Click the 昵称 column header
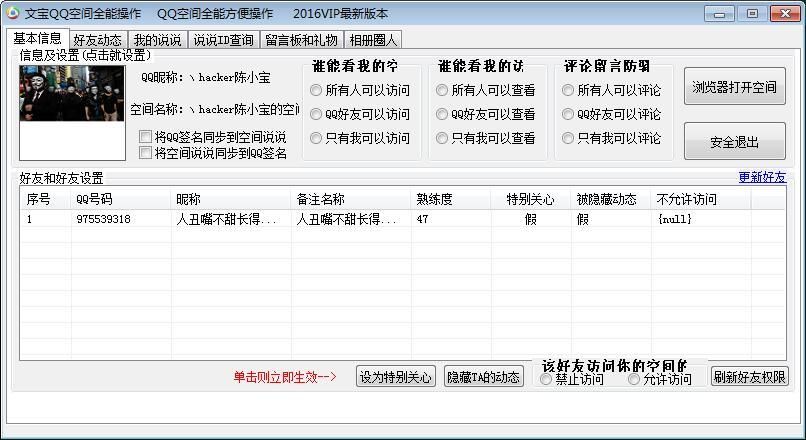 pos(231,199)
